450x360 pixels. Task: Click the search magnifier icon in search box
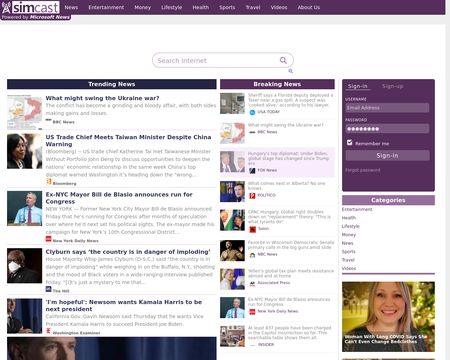pyautogui.click(x=283, y=60)
